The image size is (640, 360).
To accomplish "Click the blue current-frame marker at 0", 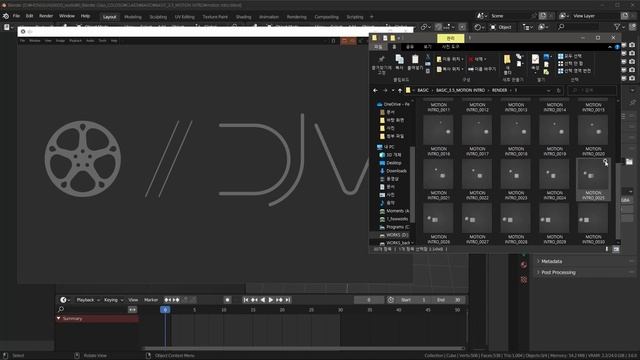I will point(165,310).
